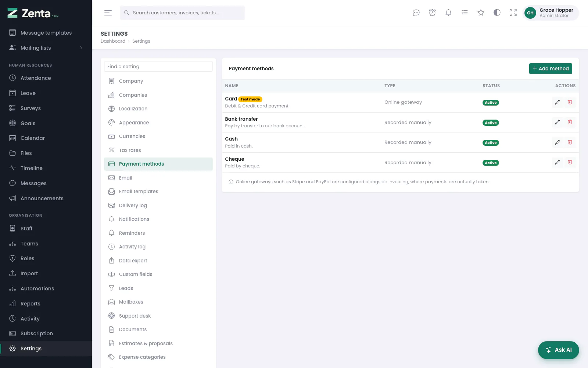Viewport: 588px width, 368px height.
Task: Focus the Find a setting field
Action: (x=158, y=67)
